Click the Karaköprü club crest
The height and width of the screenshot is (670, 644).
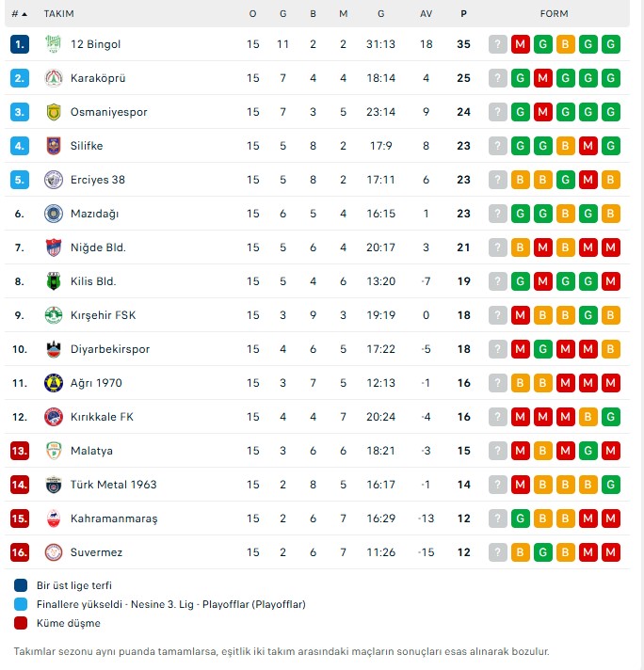coord(53,78)
